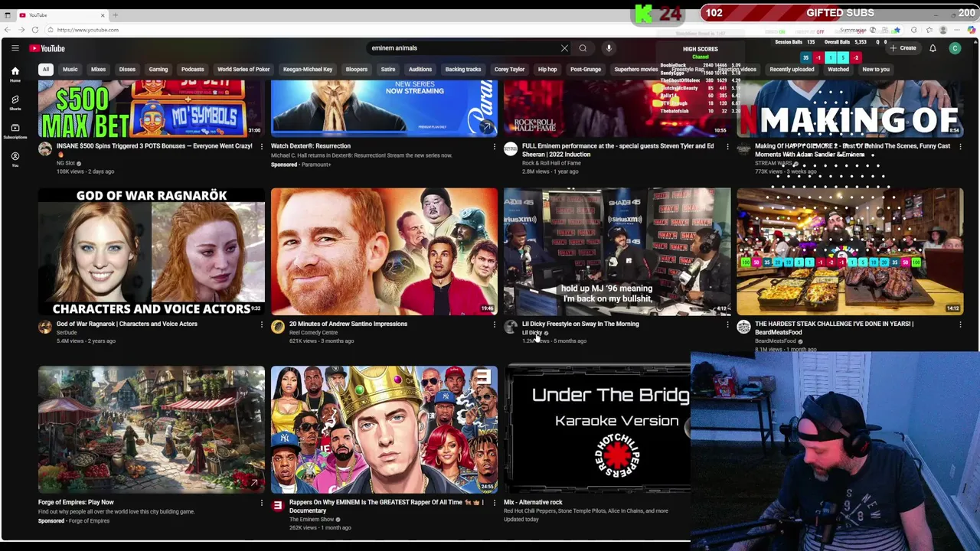Image resolution: width=980 pixels, height=551 pixels.
Task: Click the search magnifier button
Action: point(583,48)
